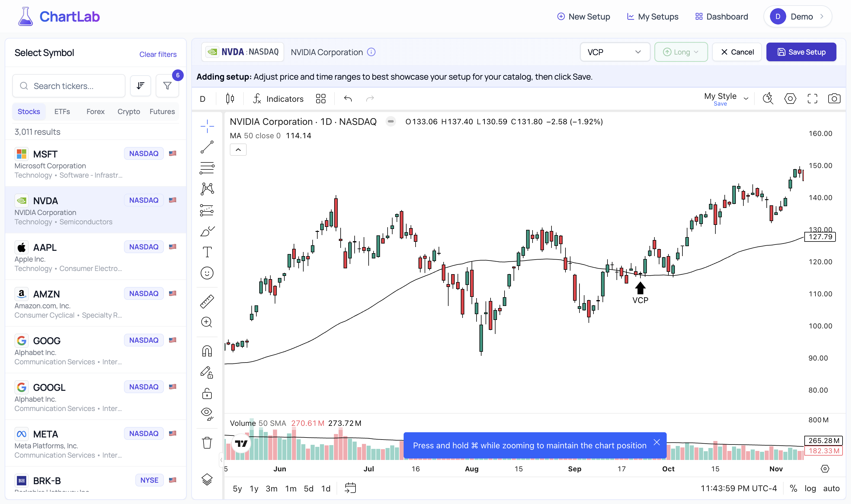Screen dimensions: 851x504
Task: Open chart settings hexagon icon
Action: pyautogui.click(x=790, y=99)
